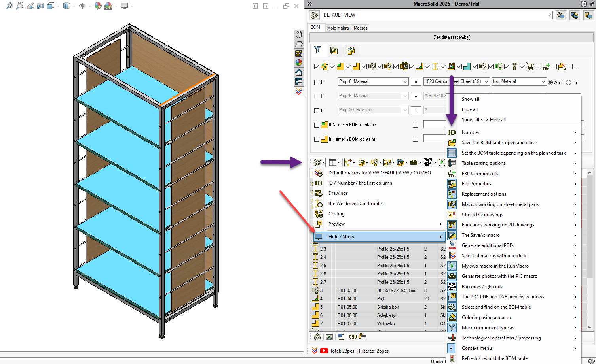The image size is (596, 364).
Task: Switch to the BOM tab
Action: point(315,27)
